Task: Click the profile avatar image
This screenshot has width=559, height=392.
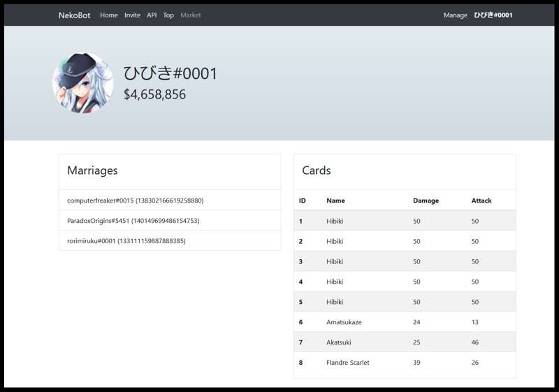Action: [x=83, y=84]
